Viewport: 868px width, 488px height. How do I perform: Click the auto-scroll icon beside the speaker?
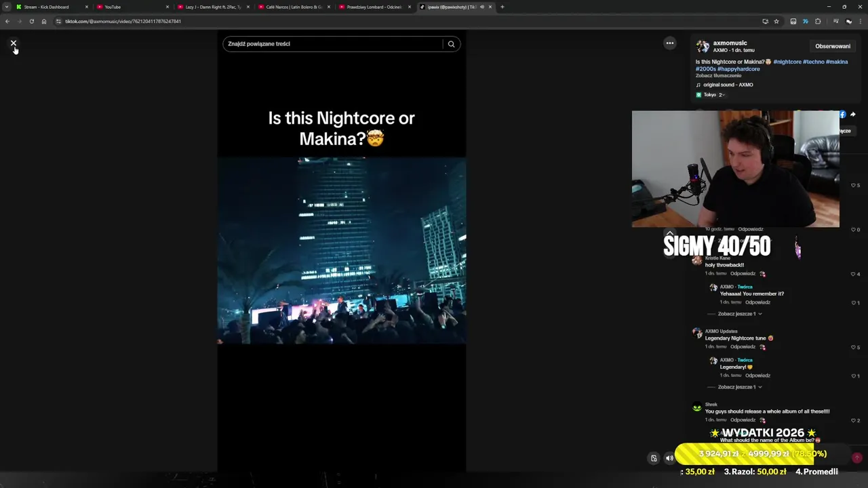654,458
